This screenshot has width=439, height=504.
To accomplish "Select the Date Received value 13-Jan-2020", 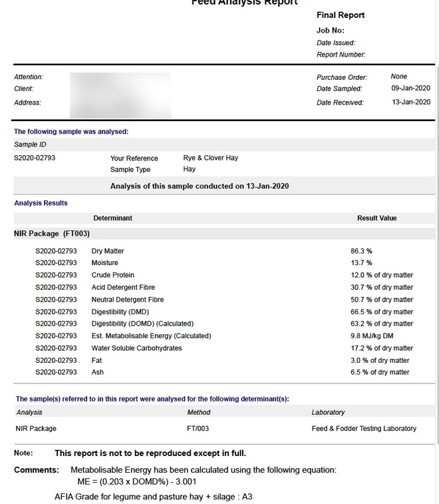I will (x=410, y=103).
